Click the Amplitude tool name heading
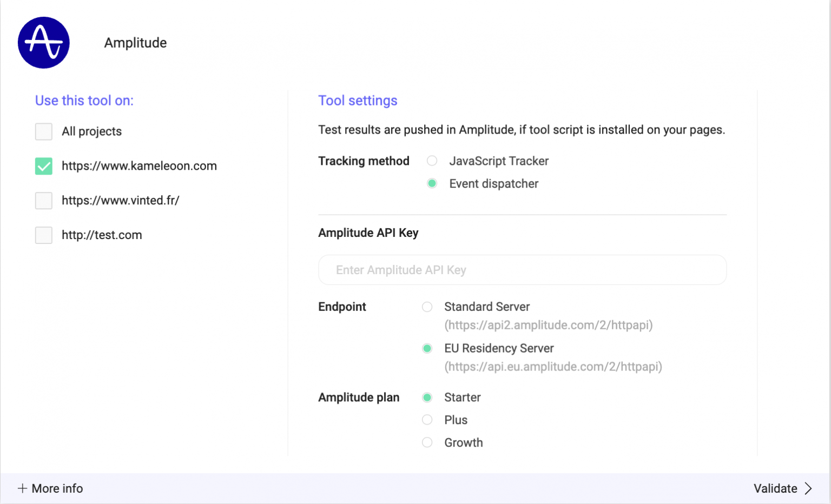Viewport: 831px width, 504px height. click(x=135, y=43)
